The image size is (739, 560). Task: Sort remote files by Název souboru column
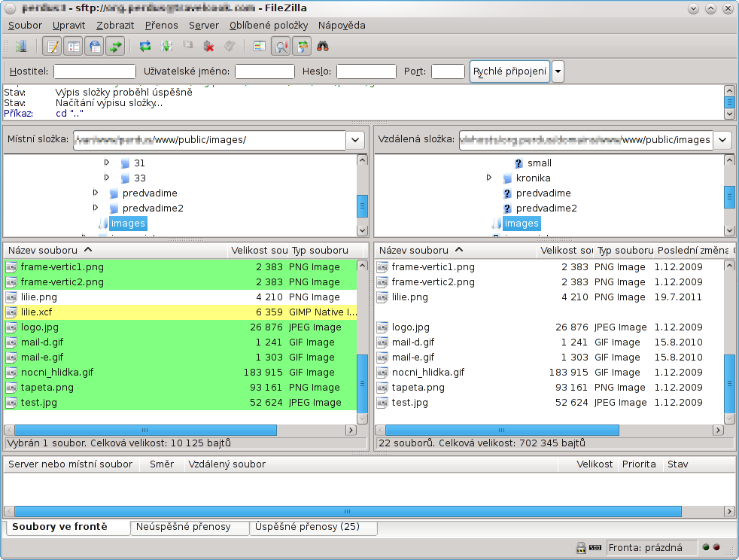456,251
